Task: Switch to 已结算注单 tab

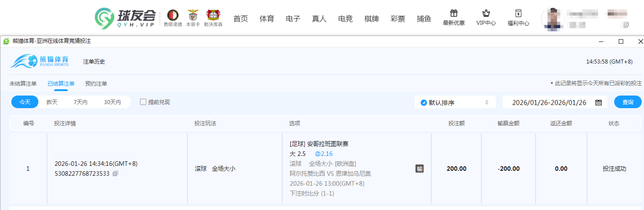Action: (61, 83)
